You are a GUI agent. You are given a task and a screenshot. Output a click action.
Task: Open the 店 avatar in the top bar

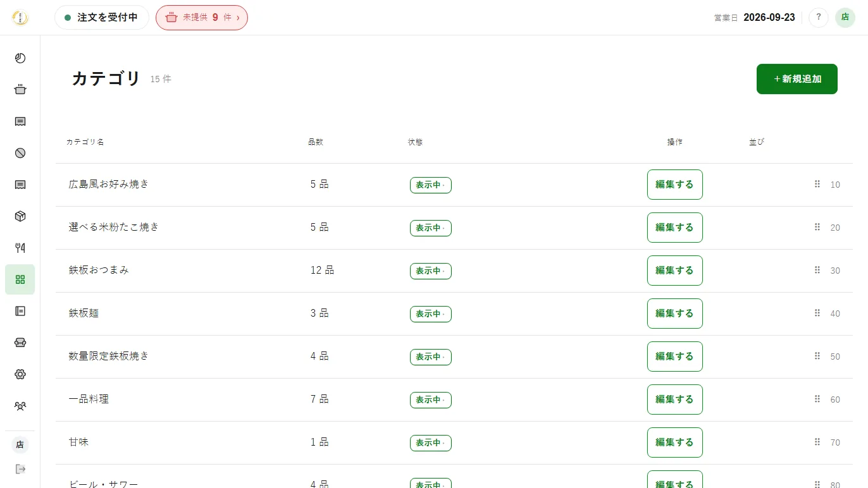click(845, 18)
